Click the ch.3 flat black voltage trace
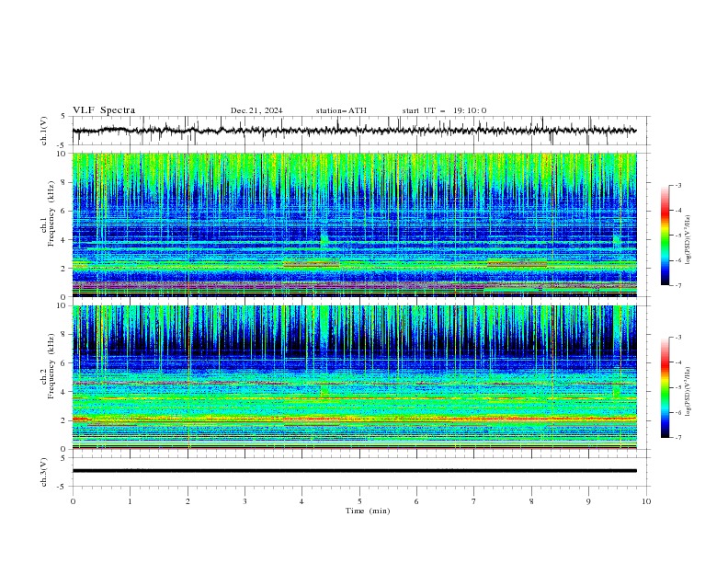Image resolution: width=728 pixels, height=563 pixels. click(x=354, y=471)
